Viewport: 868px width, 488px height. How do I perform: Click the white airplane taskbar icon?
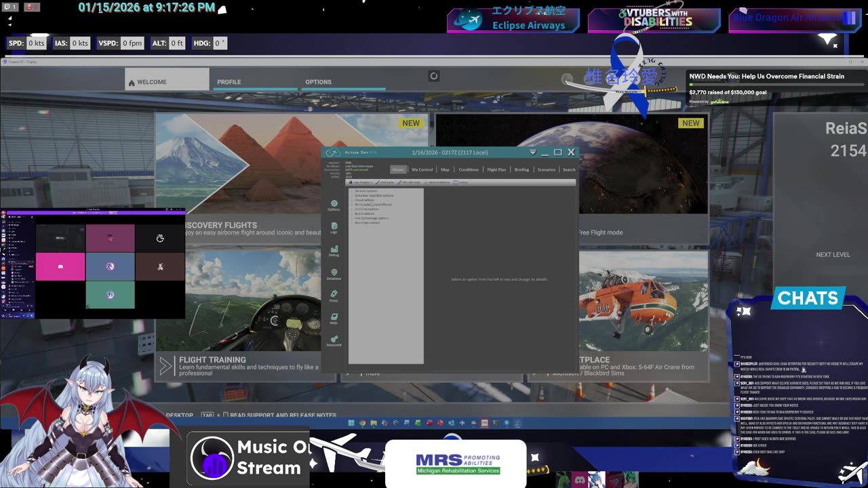coord(462,423)
